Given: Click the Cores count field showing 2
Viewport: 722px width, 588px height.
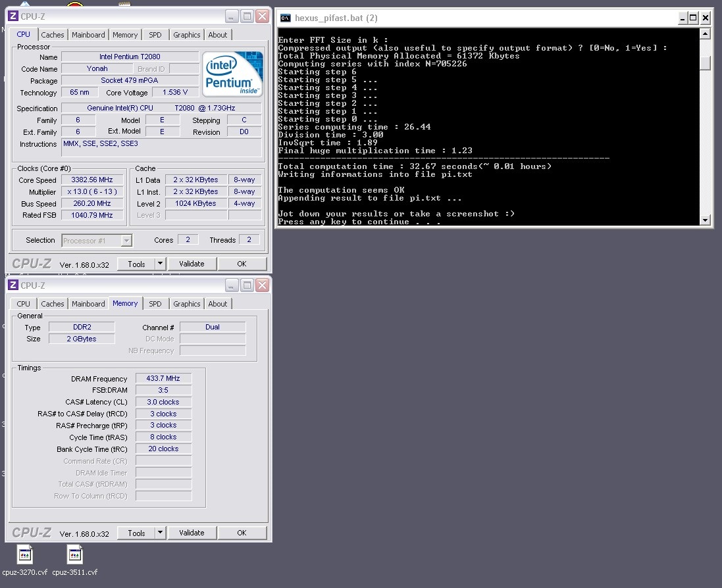Looking at the screenshot, I should click(188, 239).
